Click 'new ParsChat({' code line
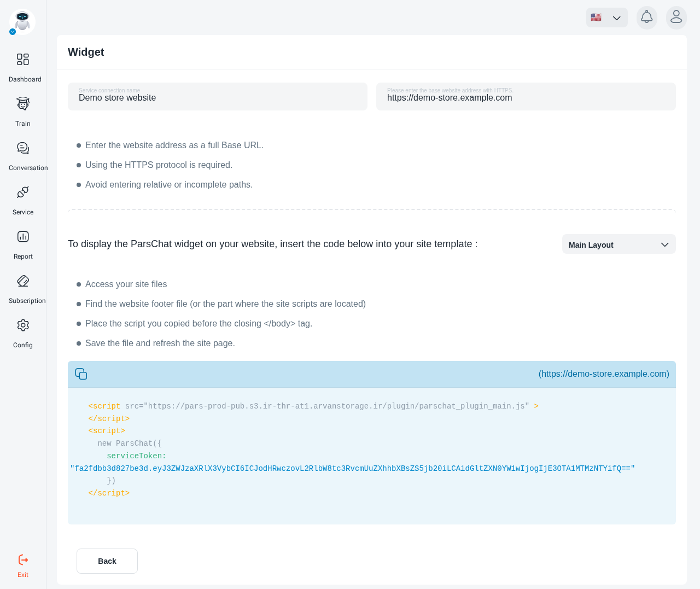 [130, 443]
